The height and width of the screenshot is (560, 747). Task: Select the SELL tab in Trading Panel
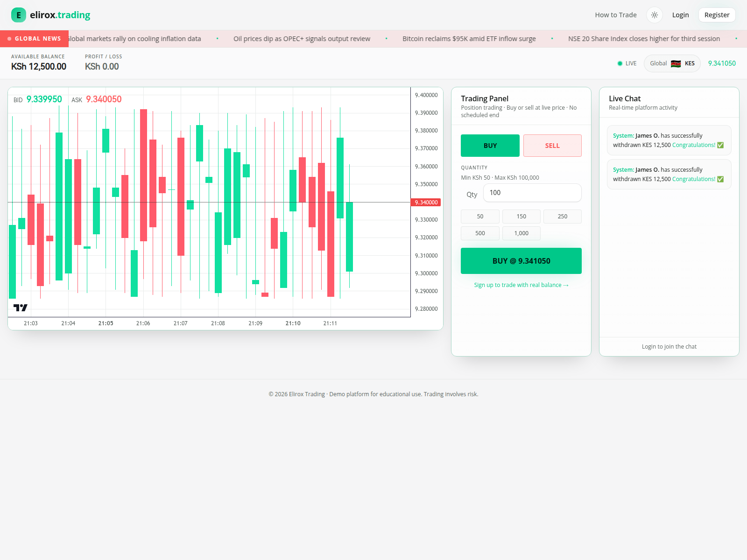(x=552, y=146)
